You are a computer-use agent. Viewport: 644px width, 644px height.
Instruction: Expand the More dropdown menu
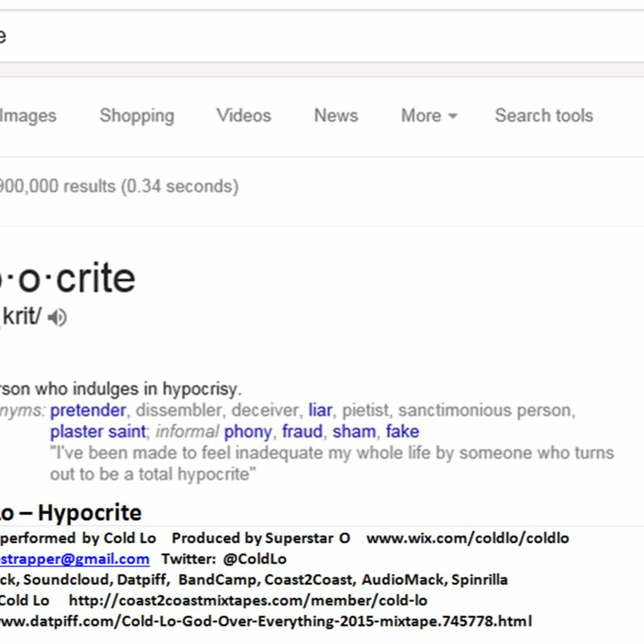tap(429, 116)
